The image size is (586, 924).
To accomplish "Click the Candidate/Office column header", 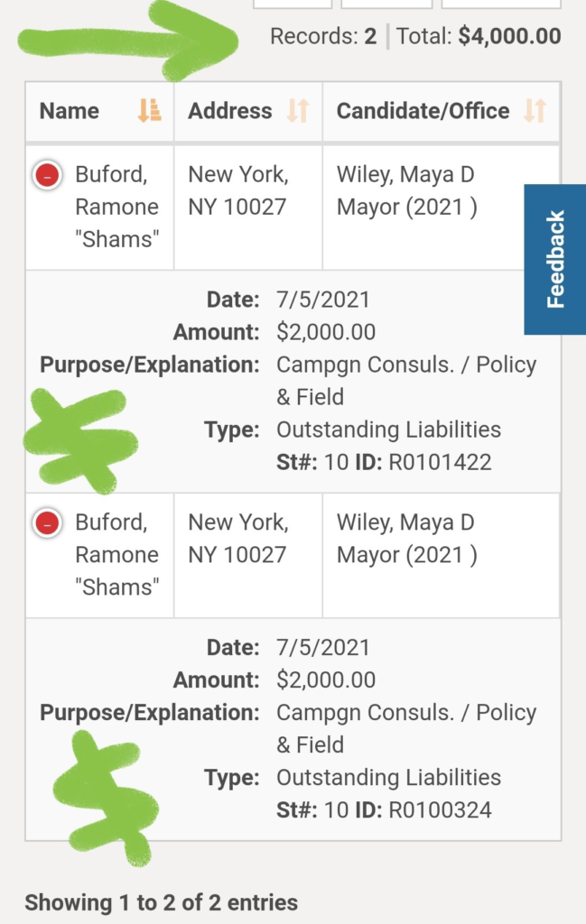I will (x=442, y=111).
